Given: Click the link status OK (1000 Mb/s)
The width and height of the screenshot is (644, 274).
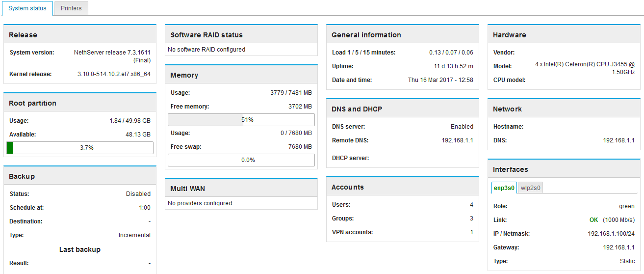Looking at the screenshot, I should click(612, 220).
